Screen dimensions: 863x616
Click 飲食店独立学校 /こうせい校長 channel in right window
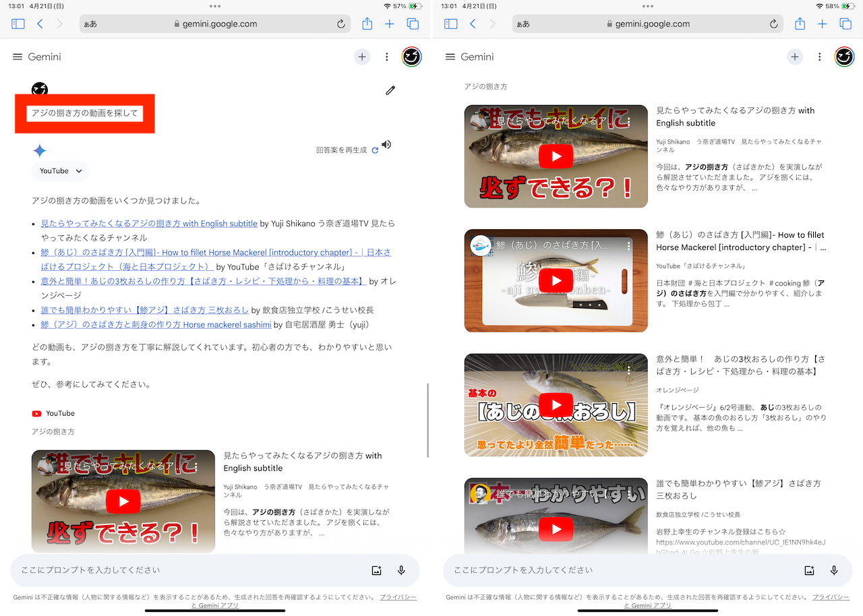point(698,514)
